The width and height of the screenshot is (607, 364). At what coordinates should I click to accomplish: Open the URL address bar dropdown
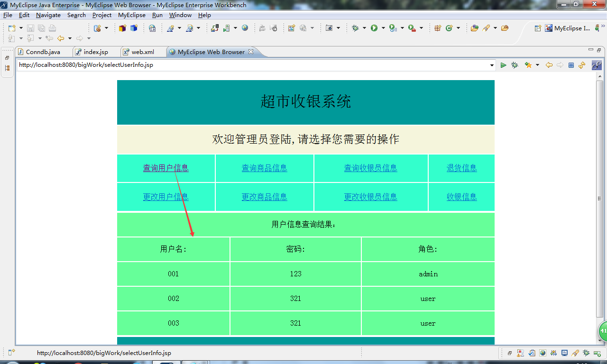click(492, 65)
